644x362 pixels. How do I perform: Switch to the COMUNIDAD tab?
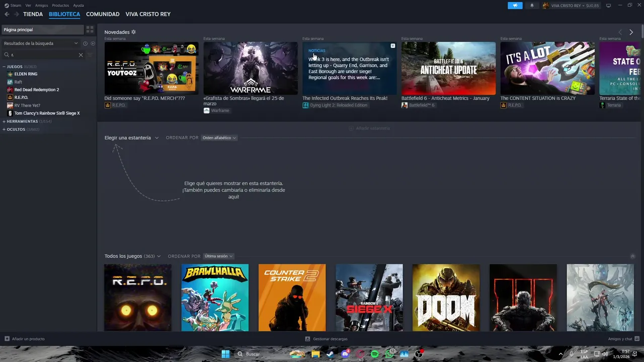pyautogui.click(x=103, y=14)
